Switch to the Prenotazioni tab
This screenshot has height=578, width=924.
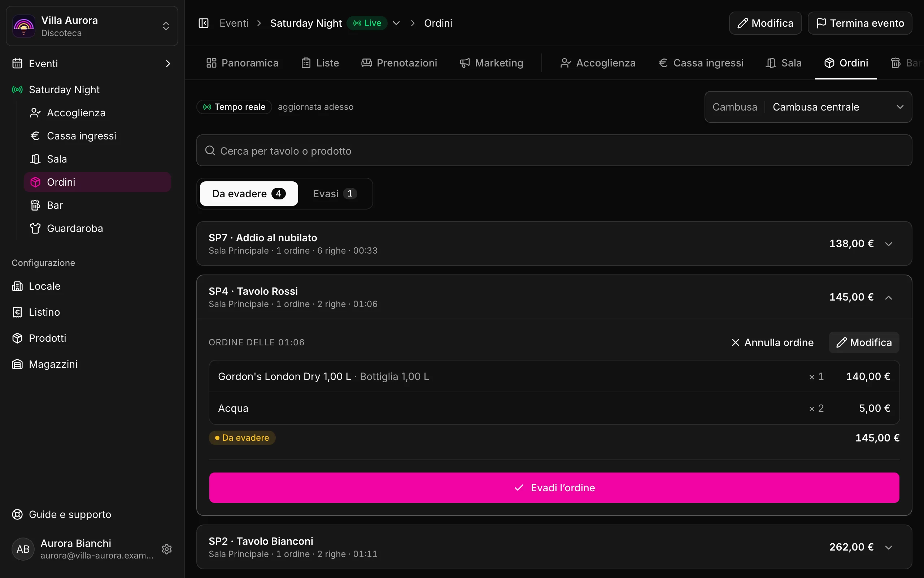(x=400, y=63)
